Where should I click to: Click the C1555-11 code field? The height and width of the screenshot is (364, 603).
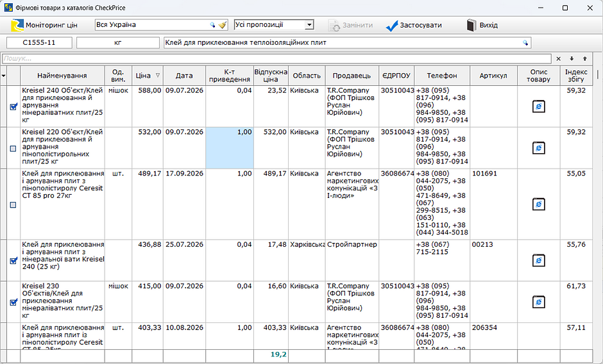pyautogui.click(x=39, y=43)
